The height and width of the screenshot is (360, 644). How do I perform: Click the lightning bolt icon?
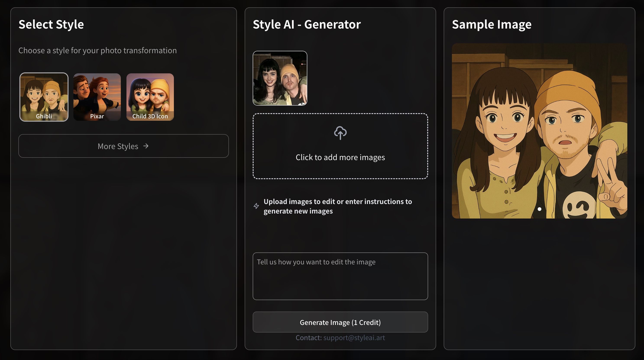coord(256,206)
